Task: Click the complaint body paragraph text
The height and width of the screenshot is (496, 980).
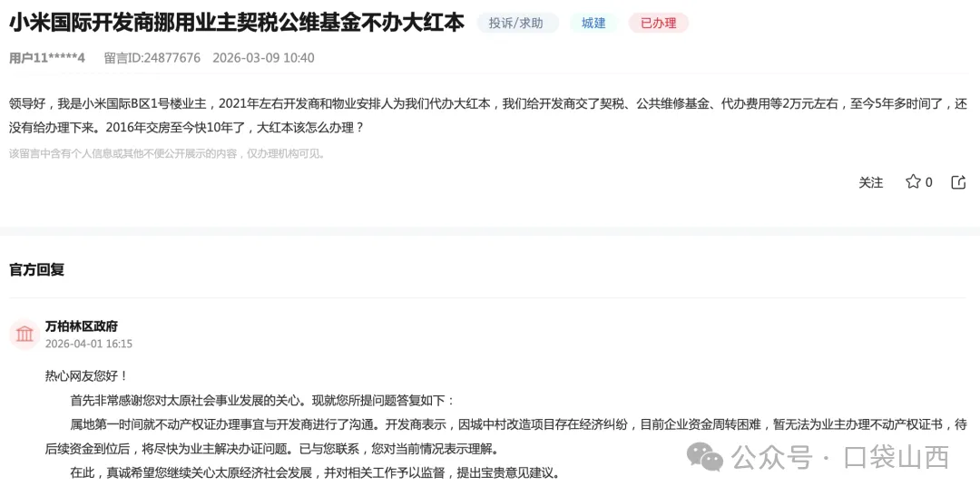Action: (x=488, y=115)
